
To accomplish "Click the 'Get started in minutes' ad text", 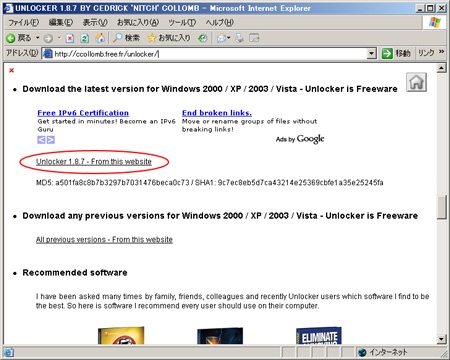I will coord(106,125).
